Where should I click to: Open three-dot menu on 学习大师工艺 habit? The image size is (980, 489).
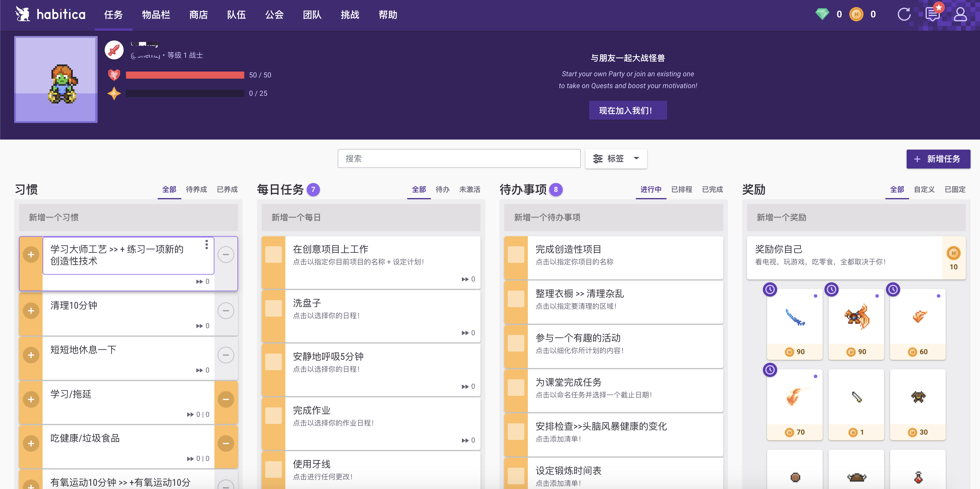point(207,244)
